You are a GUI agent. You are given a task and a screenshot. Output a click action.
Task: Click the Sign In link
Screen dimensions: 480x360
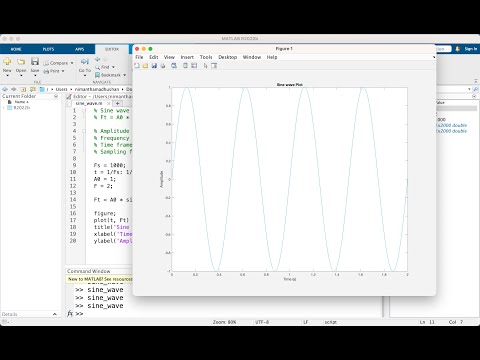(x=471, y=49)
